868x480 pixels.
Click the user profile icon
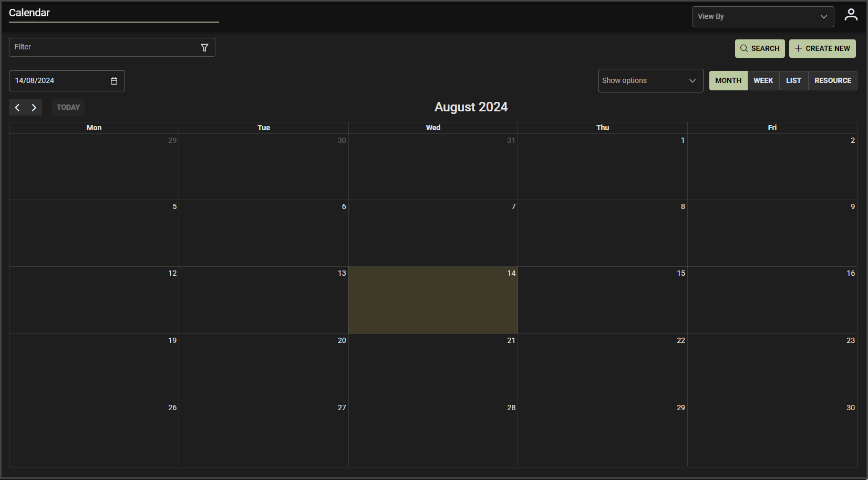point(851,15)
